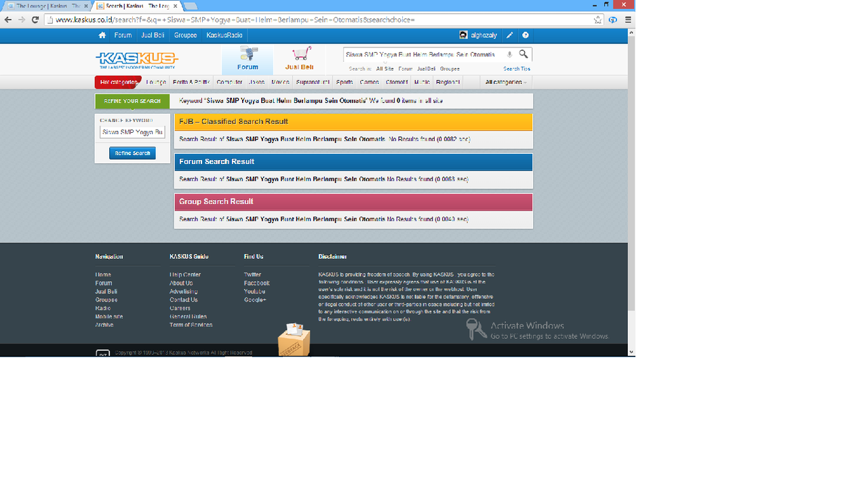Image resolution: width=868 pixels, height=488 pixels.
Task: Select the big Forum icon tab
Action: [248, 60]
